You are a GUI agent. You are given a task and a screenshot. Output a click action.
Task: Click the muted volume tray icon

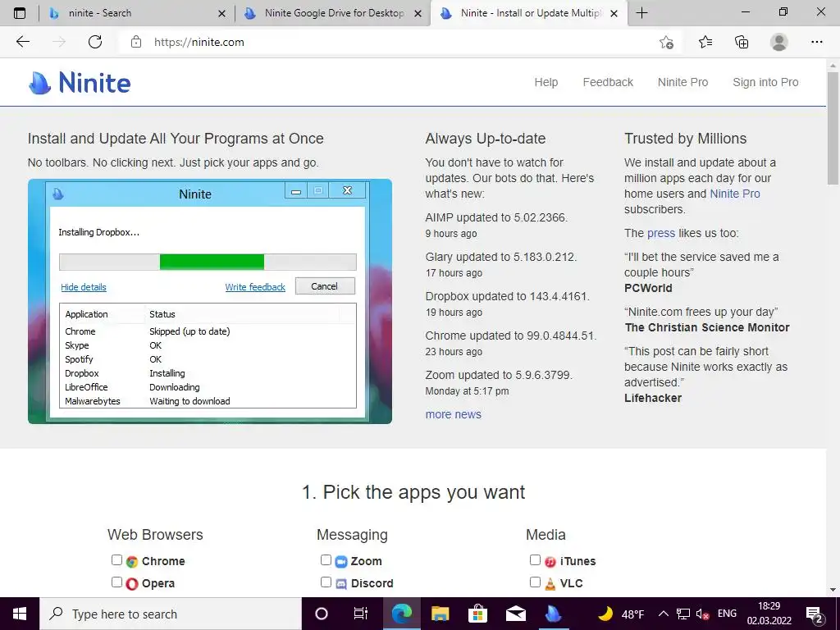tap(702, 614)
